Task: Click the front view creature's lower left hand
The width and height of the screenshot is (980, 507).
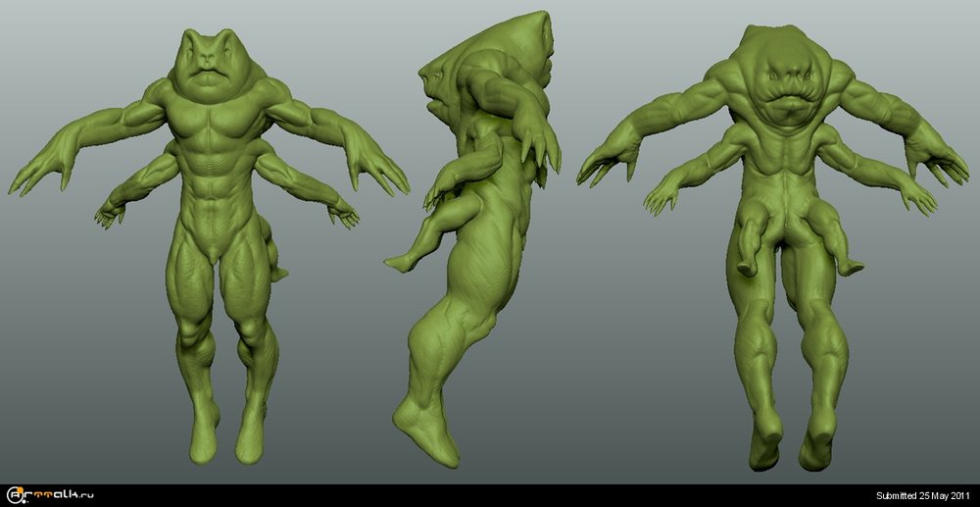Action: coord(109,213)
